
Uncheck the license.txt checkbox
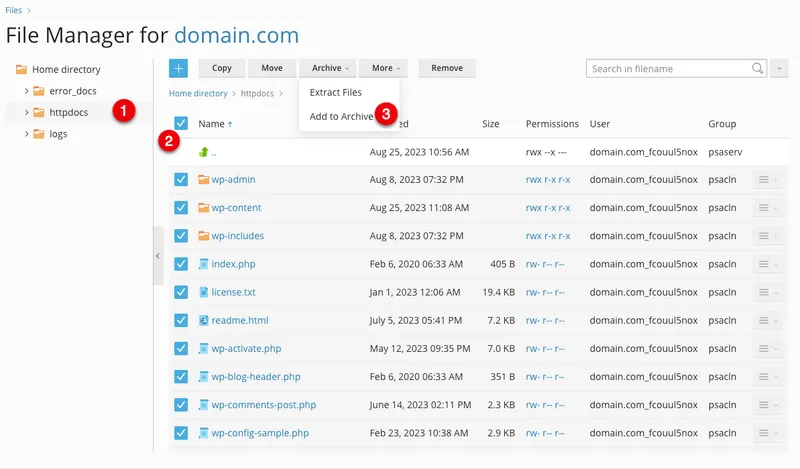tap(181, 293)
